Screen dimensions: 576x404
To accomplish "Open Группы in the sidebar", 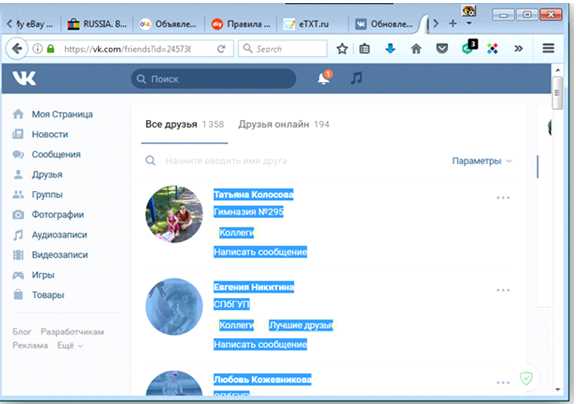I will (37, 194).
